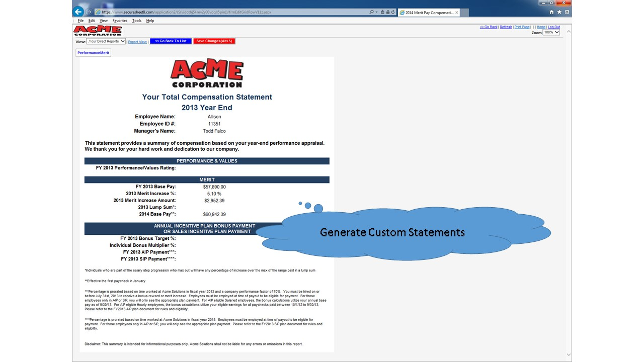The height and width of the screenshot is (362, 644).
Task: Click the Acme Corporation logo in the page header
Action: tap(97, 31)
